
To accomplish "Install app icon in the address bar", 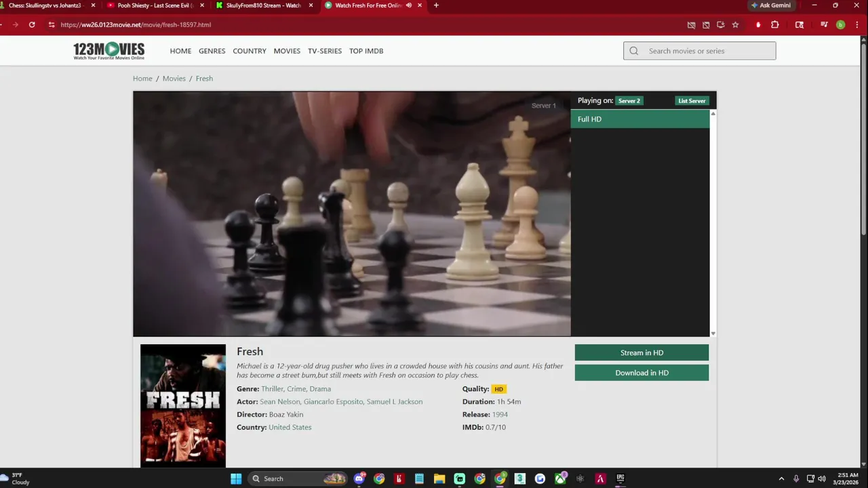I will pyautogui.click(x=720, y=24).
